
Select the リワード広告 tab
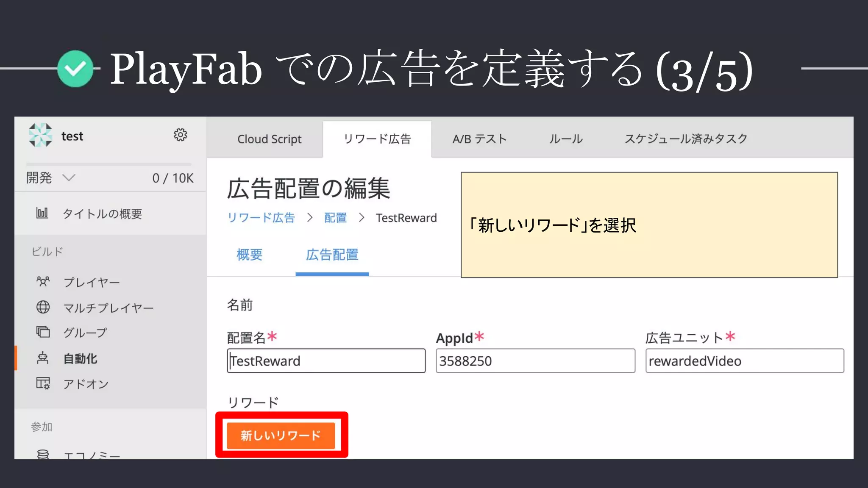coord(377,139)
